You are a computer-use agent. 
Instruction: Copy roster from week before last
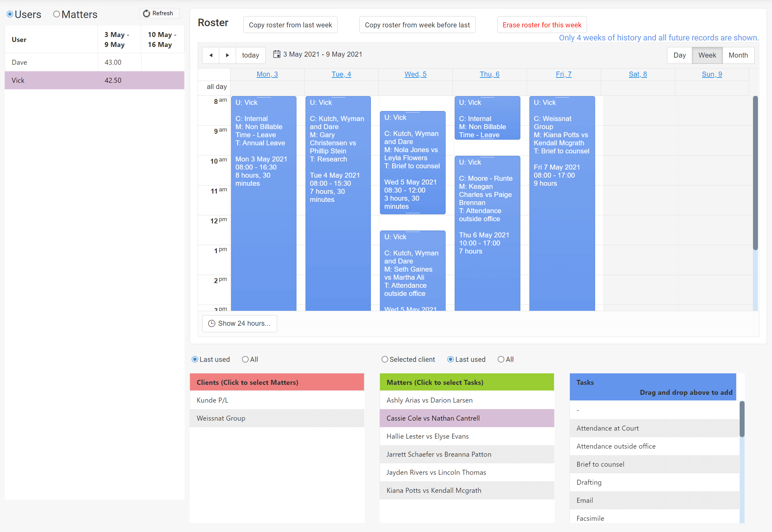point(417,25)
